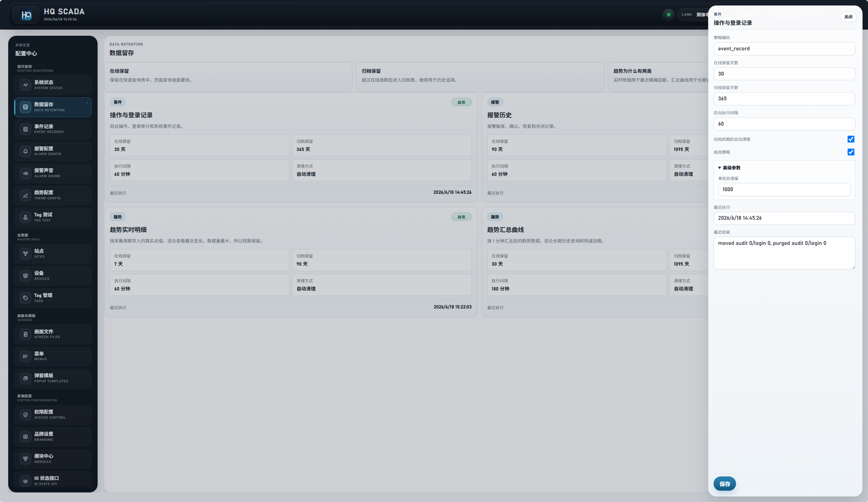The width and height of the screenshot is (868, 502).
Task: Open the 模块中心 menu item
Action: [x=53, y=458]
